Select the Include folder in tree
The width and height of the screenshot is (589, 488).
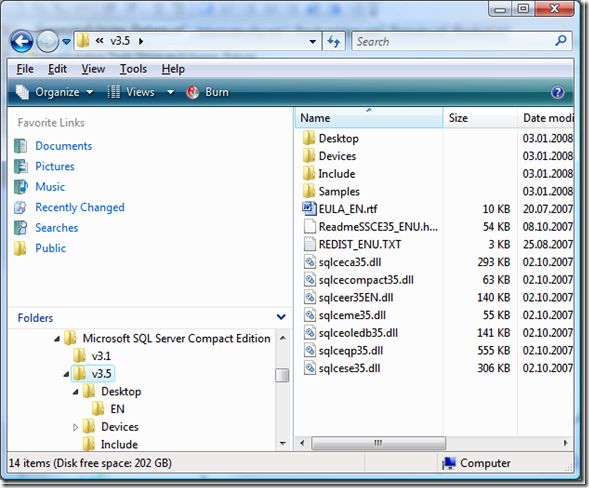tap(119, 444)
